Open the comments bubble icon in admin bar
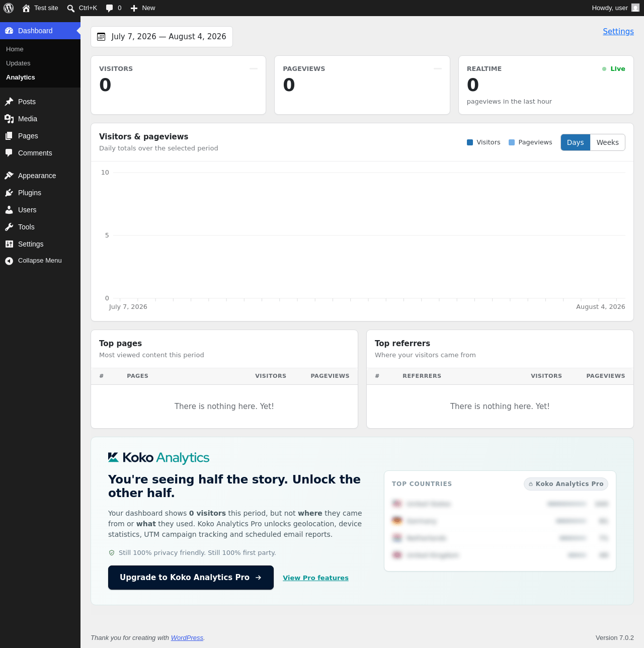This screenshot has width=644, height=648. point(109,8)
